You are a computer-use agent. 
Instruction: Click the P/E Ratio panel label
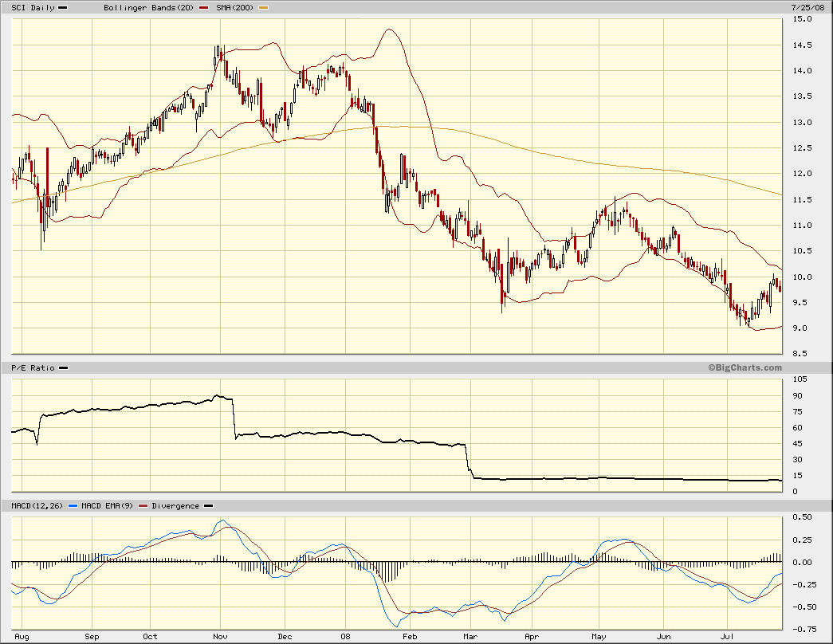click(x=33, y=367)
